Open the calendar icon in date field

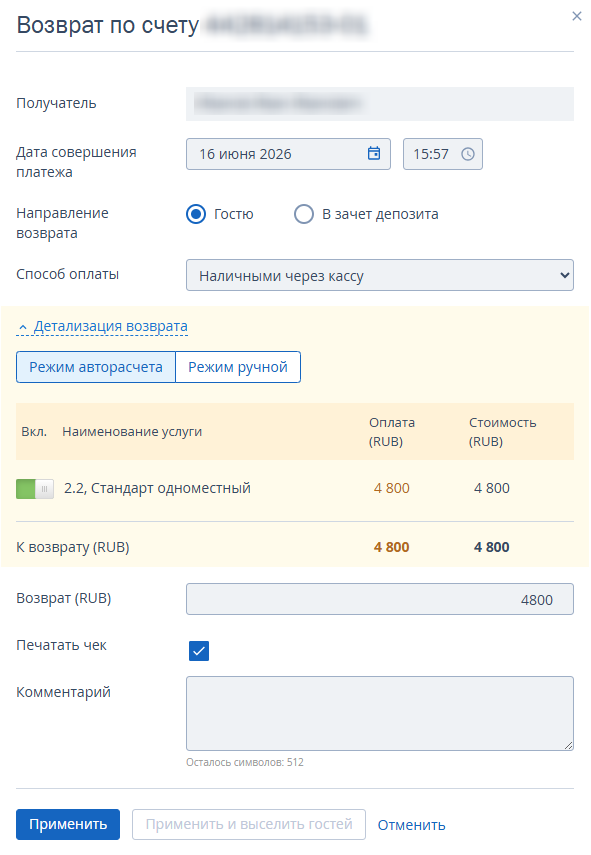(373, 153)
